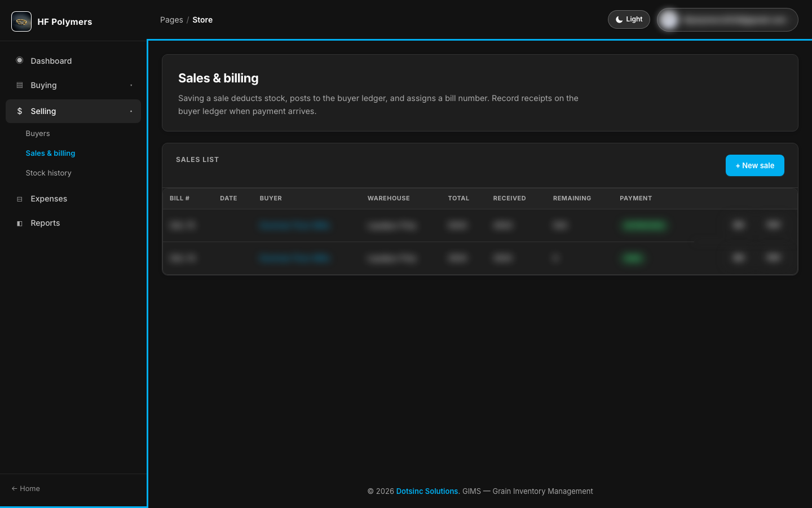Collapse the Selling menu chevron
The width and height of the screenshot is (812, 508).
131,111
